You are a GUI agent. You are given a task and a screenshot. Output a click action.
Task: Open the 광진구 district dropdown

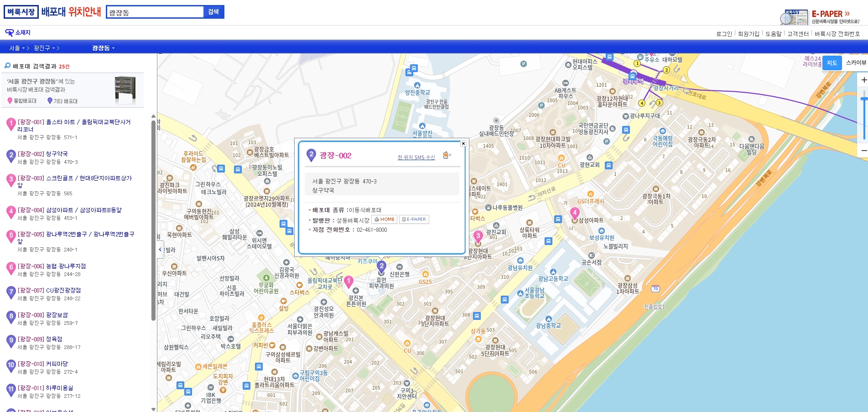tap(44, 48)
